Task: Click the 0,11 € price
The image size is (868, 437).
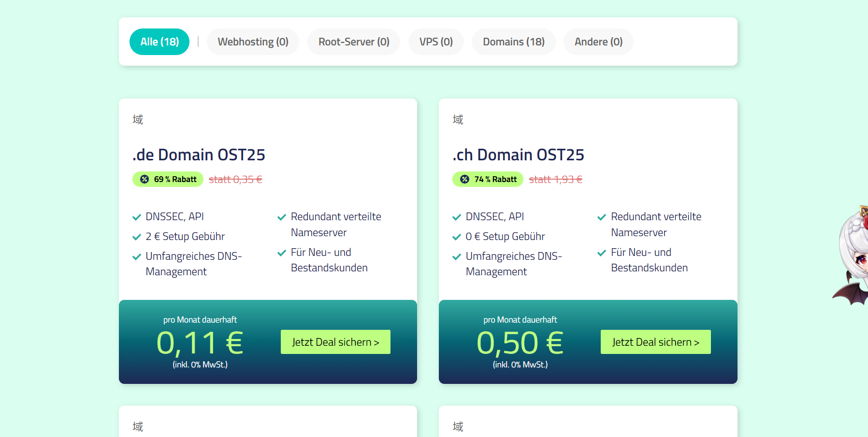Action: point(200,343)
